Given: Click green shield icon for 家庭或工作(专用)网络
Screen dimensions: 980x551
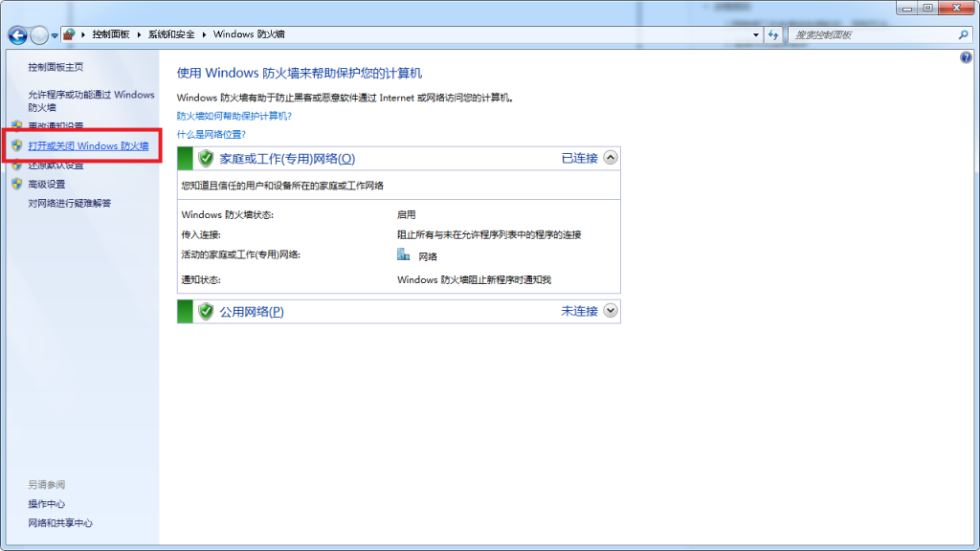Looking at the screenshot, I should tap(205, 158).
